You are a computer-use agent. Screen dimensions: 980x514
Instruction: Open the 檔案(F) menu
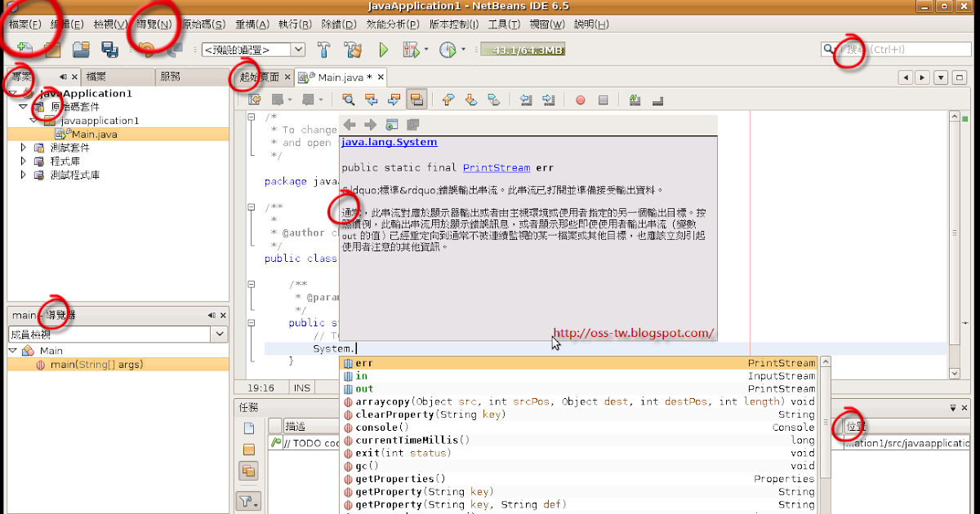[24, 24]
